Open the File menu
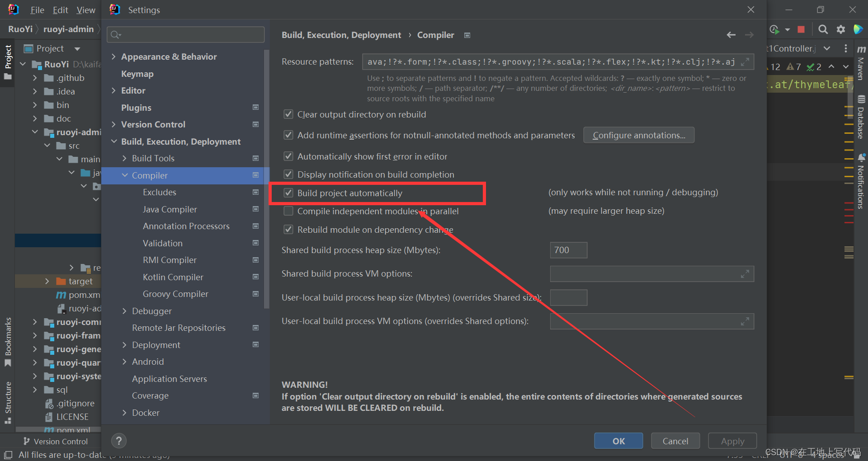This screenshot has height=461, width=868. coord(37,10)
